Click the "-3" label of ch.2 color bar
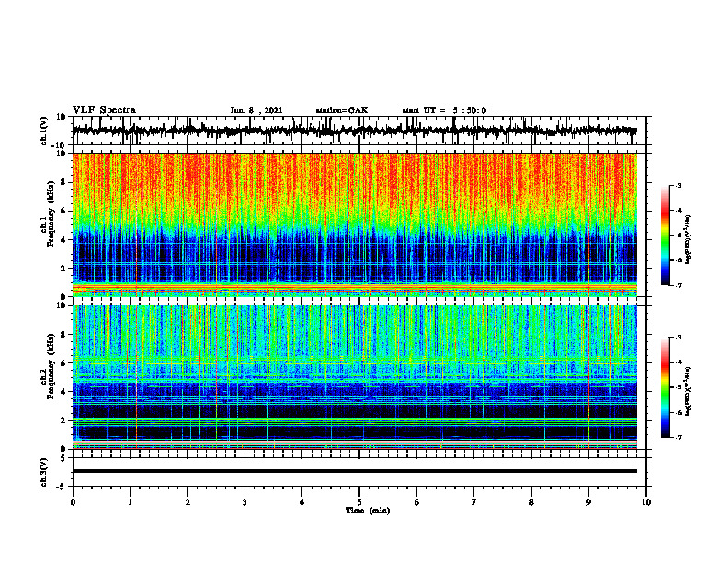This screenshot has width=728, height=563. coord(677,338)
